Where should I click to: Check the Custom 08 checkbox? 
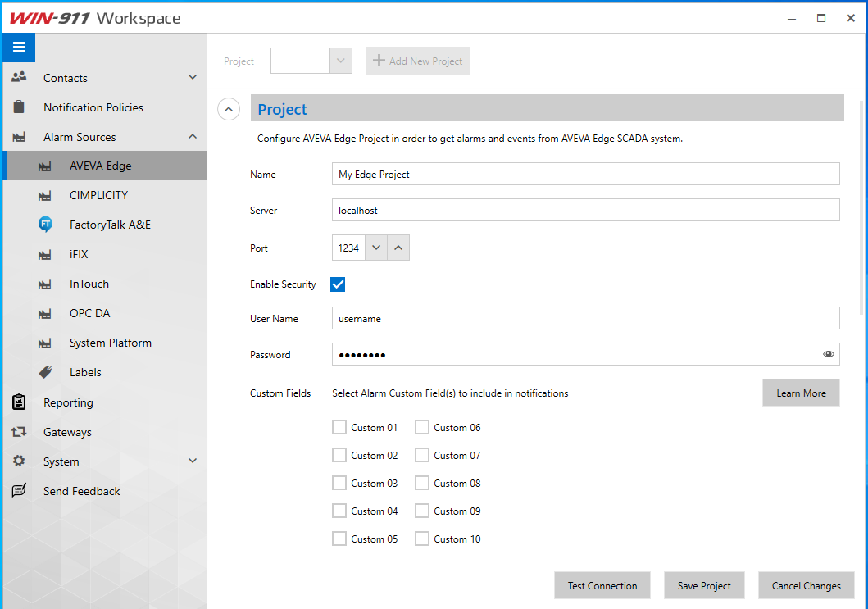coord(422,483)
